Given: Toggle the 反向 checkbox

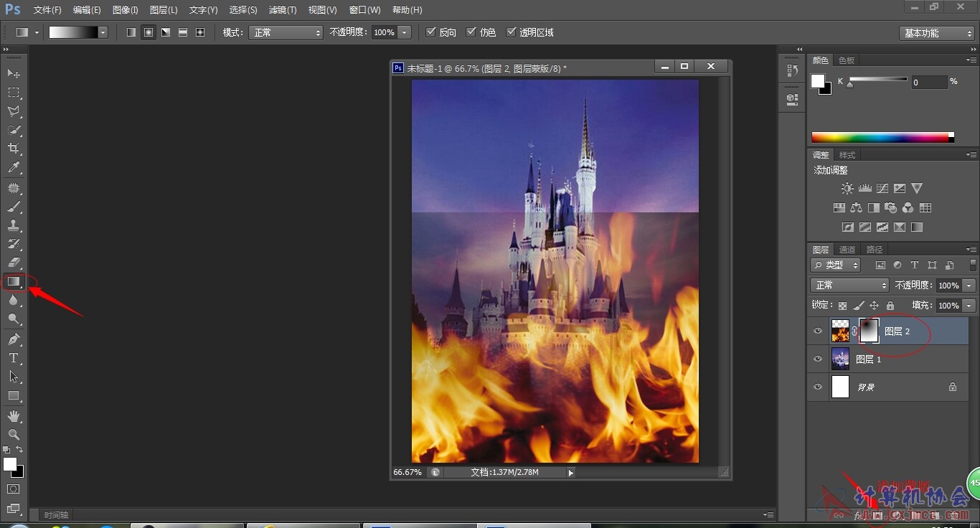Looking at the screenshot, I should click(x=430, y=32).
